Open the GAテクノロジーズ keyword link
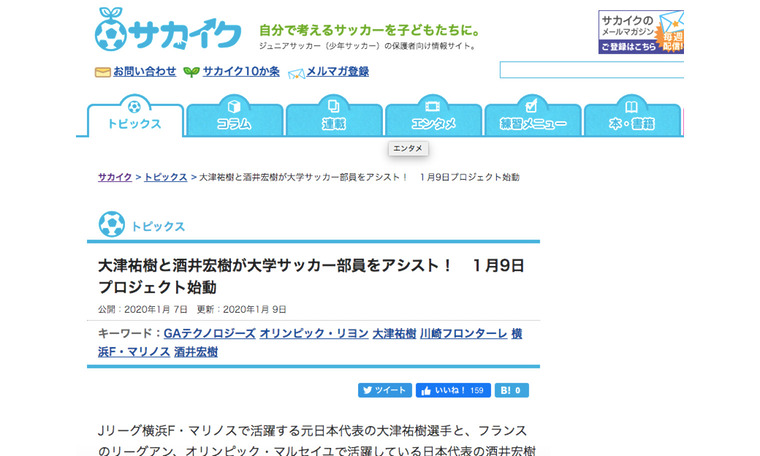This screenshot has height=456, width=760. coord(209,333)
